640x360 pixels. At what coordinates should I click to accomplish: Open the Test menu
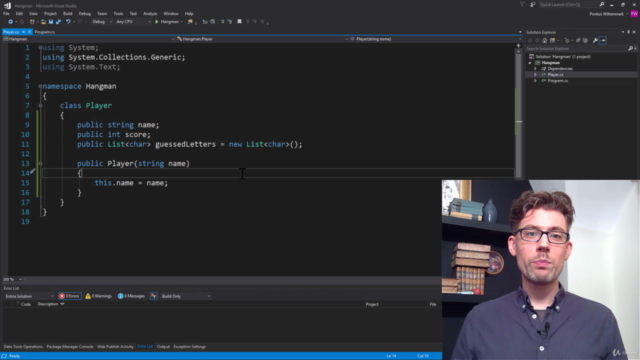[x=133, y=13]
